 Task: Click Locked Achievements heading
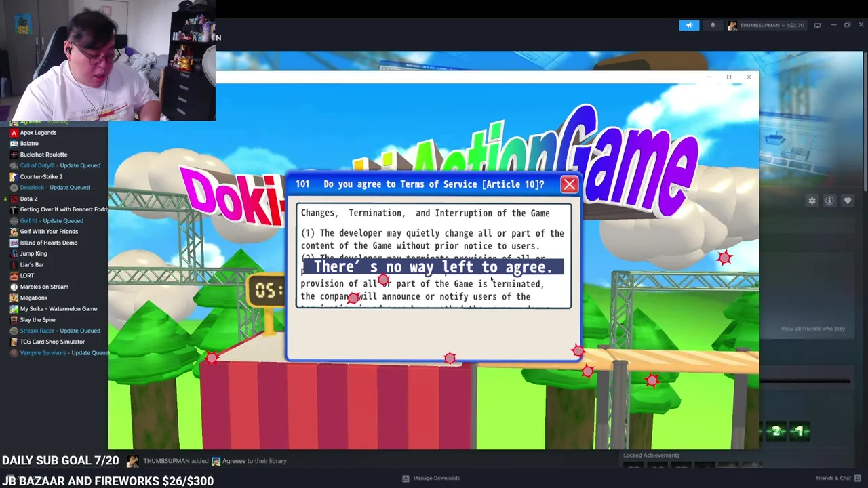point(651,455)
